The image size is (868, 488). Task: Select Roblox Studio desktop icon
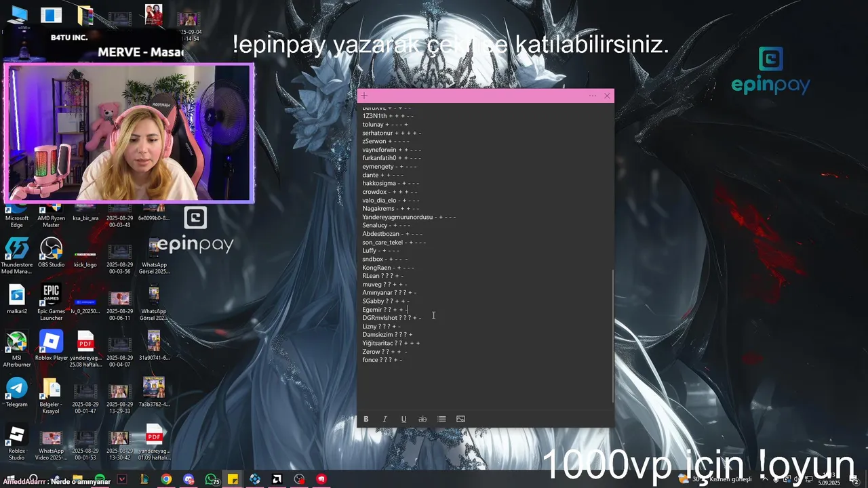coord(17,441)
